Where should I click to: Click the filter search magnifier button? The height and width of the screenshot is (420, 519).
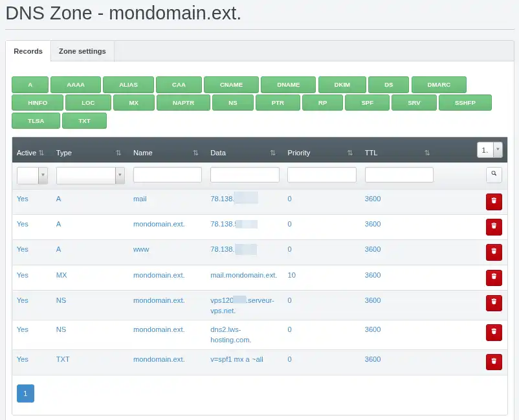click(494, 175)
